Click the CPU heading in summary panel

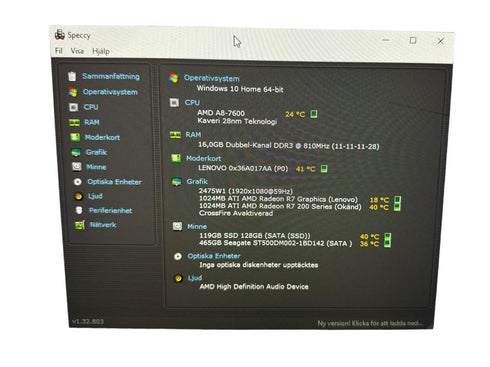[192, 103]
